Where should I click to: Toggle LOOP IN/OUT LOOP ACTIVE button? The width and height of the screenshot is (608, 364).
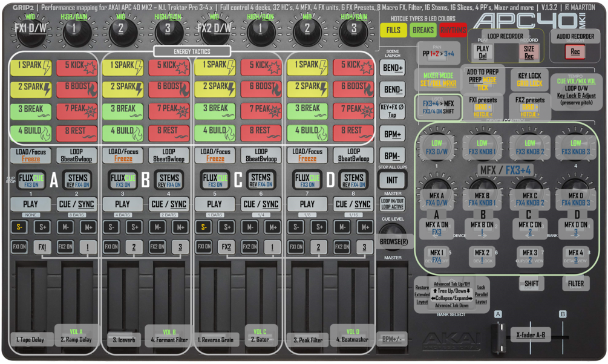tap(393, 204)
